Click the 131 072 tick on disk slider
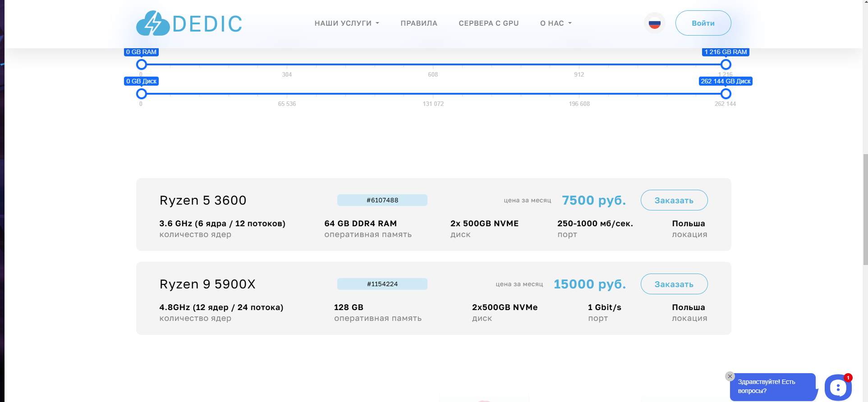 point(433,104)
